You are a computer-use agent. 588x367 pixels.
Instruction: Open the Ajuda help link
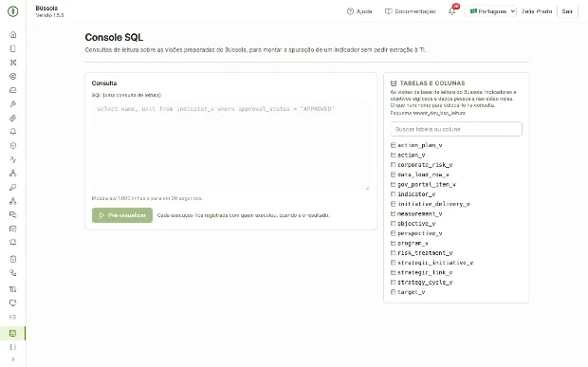[x=359, y=11]
